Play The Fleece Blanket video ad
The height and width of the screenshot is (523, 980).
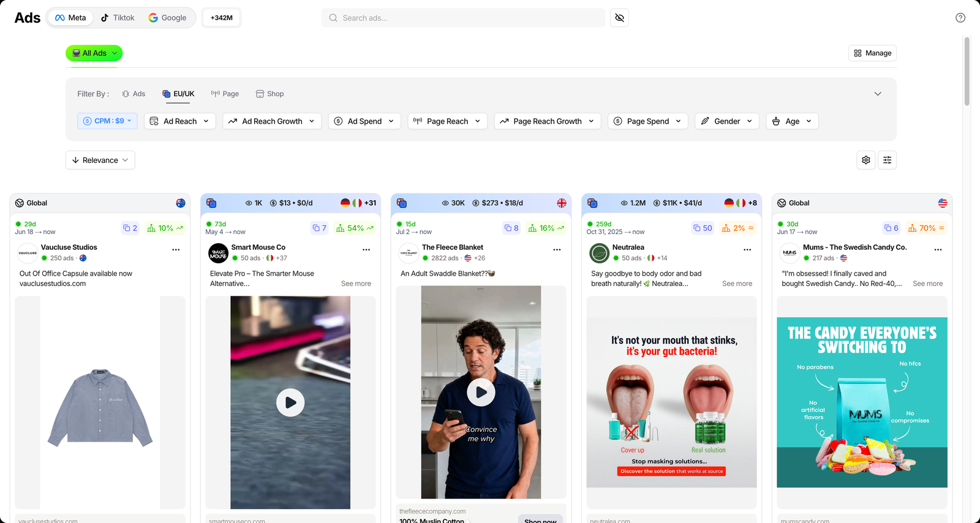[x=481, y=393]
